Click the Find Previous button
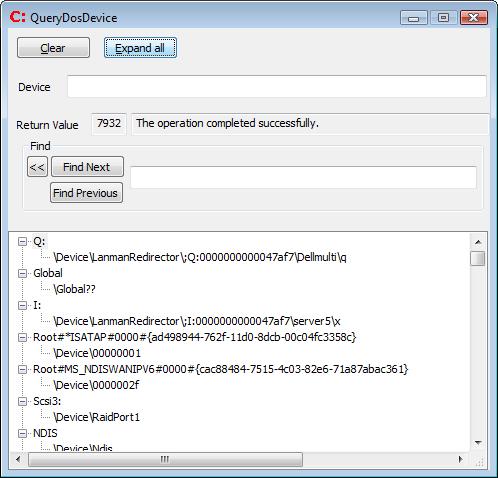This screenshot has width=498, height=478. (86, 193)
